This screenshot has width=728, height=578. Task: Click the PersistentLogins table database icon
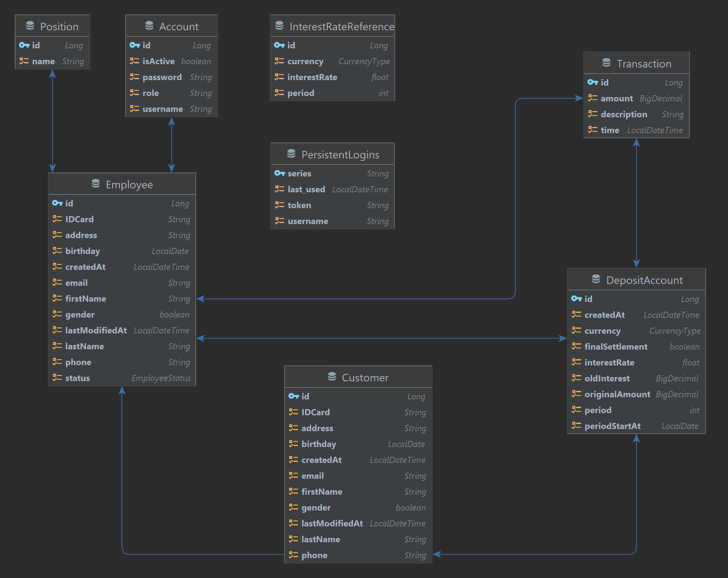point(291,154)
